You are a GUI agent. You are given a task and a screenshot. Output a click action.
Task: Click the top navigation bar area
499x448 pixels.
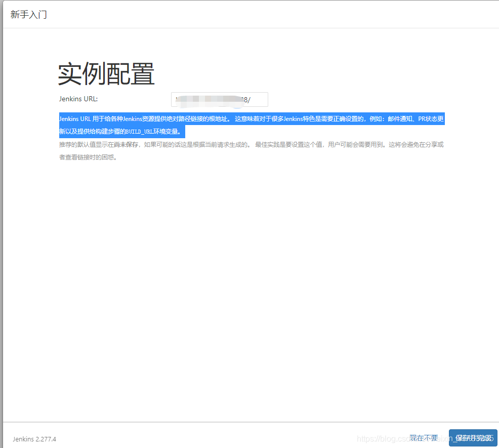click(x=249, y=14)
